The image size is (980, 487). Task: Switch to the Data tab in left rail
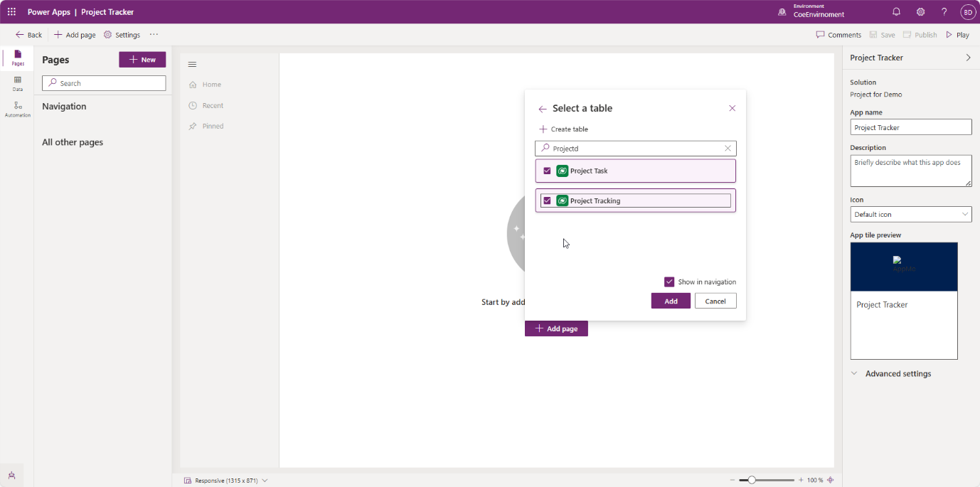(18, 84)
